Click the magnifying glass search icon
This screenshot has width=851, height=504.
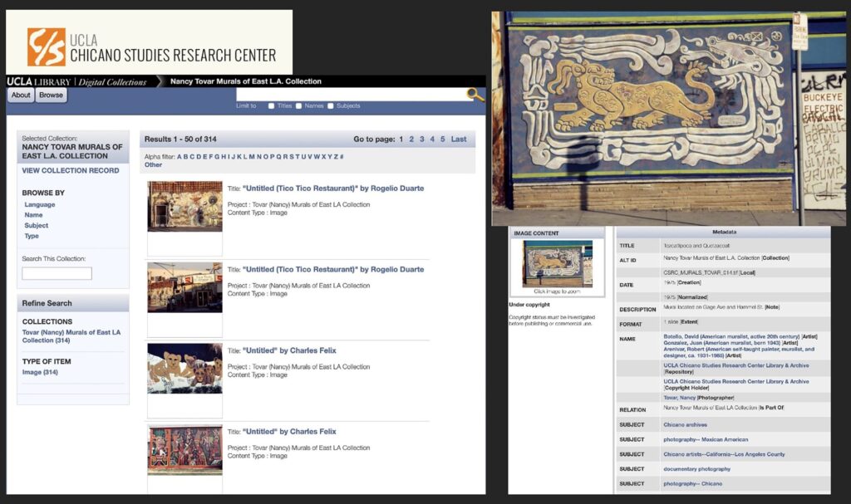(x=475, y=95)
